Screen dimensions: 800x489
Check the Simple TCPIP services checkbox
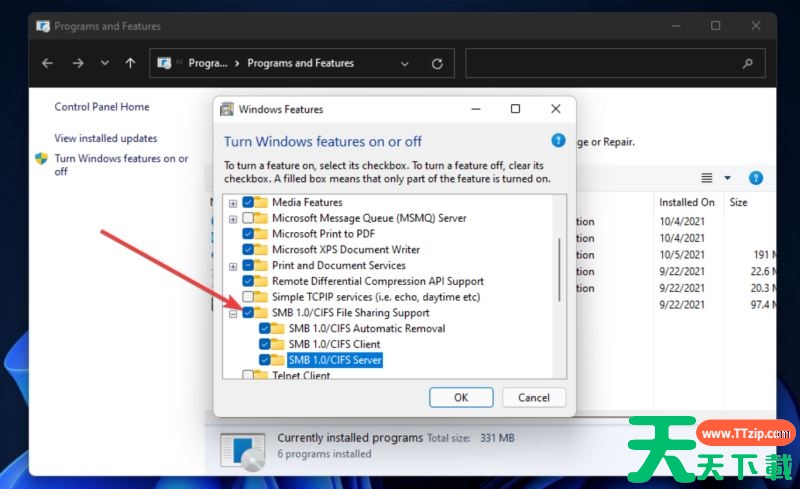pyautogui.click(x=248, y=297)
